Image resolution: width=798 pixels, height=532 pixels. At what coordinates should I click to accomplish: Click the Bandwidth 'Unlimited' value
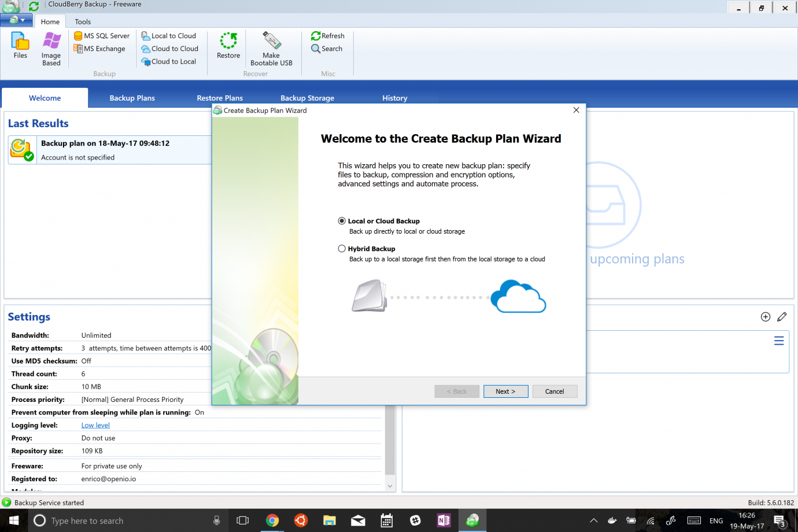click(x=96, y=335)
